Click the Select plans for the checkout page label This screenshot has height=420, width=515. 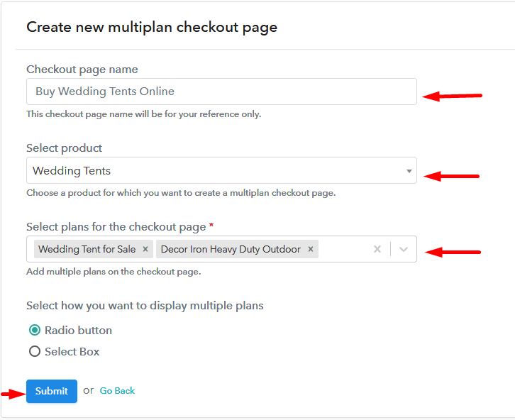tap(116, 227)
